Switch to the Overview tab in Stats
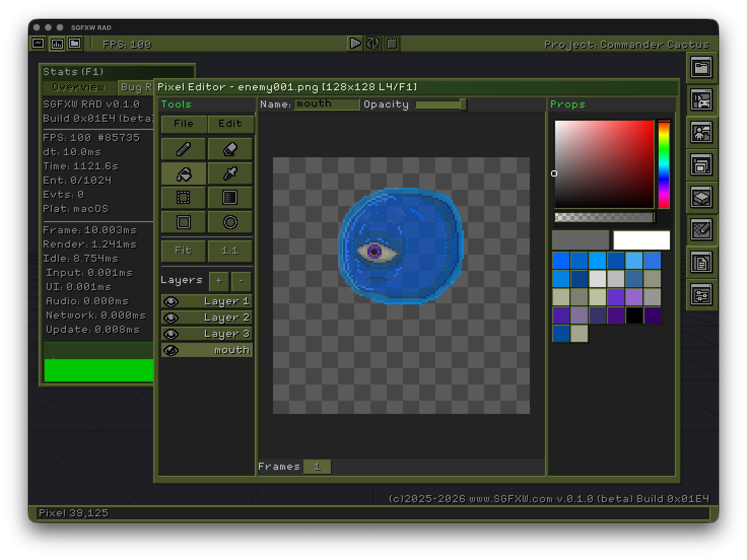747x560 pixels. pyautogui.click(x=79, y=87)
